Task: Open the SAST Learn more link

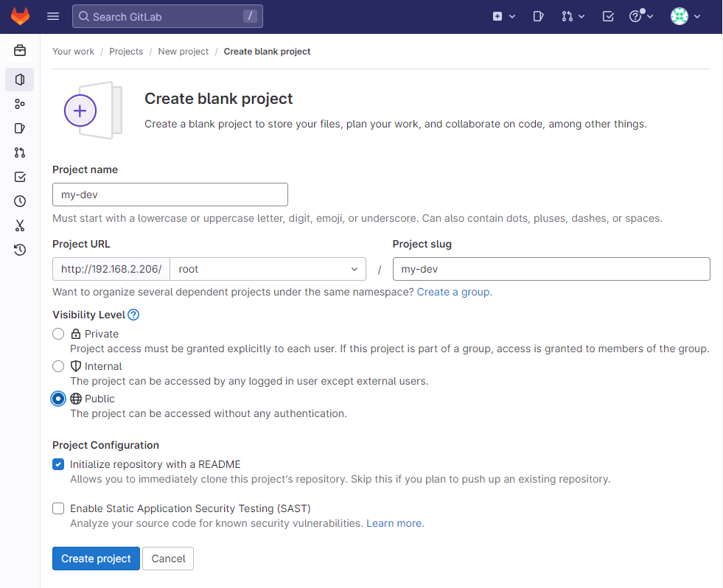Action: pyautogui.click(x=395, y=523)
